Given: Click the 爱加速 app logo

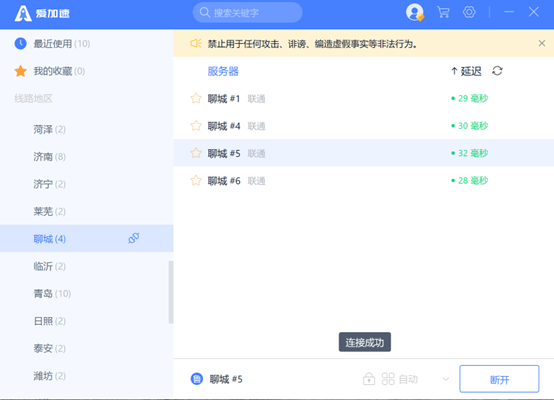Looking at the screenshot, I should click(42, 13).
